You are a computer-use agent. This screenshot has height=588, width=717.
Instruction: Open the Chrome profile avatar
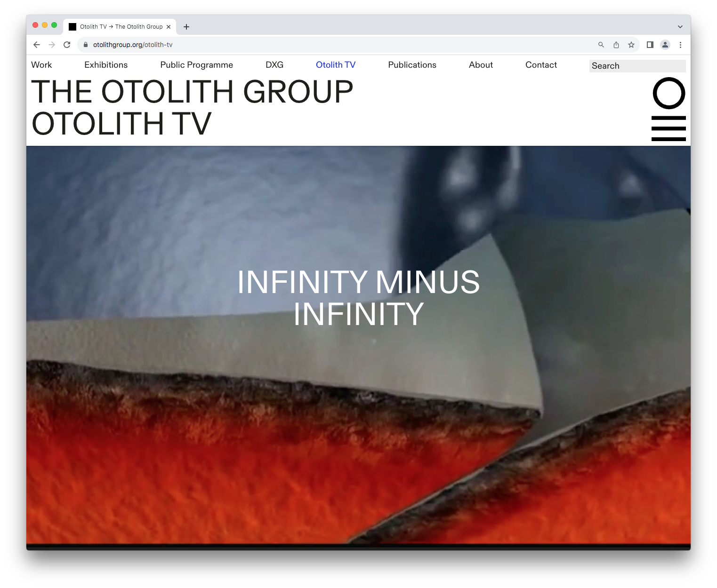tap(665, 45)
